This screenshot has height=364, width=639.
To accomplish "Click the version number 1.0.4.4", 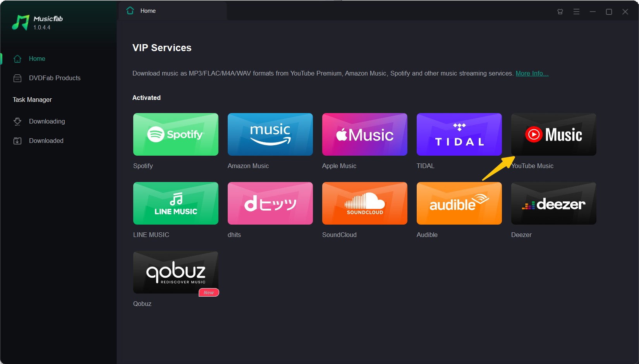I will (42, 27).
